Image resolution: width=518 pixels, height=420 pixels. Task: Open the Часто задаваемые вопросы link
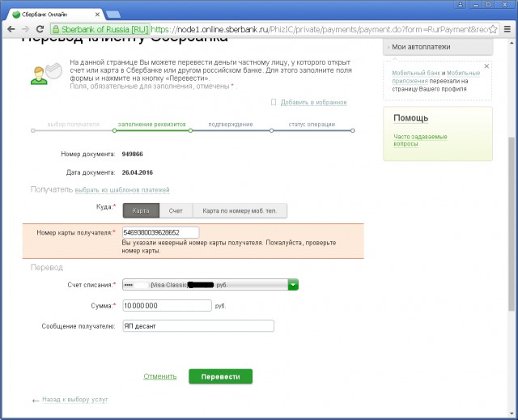click(420, 140)
